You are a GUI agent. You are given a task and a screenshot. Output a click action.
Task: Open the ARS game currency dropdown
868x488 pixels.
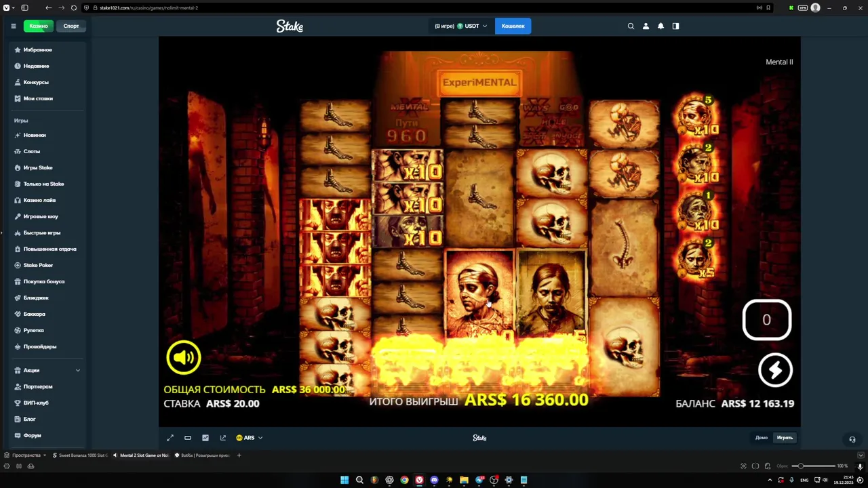(x=249, y=438)
